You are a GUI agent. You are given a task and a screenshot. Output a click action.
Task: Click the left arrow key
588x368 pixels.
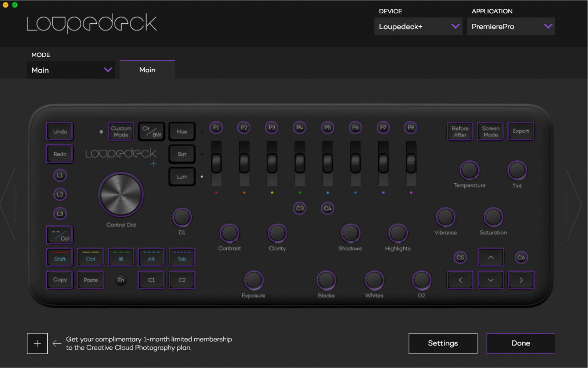(x=460, y=280)
